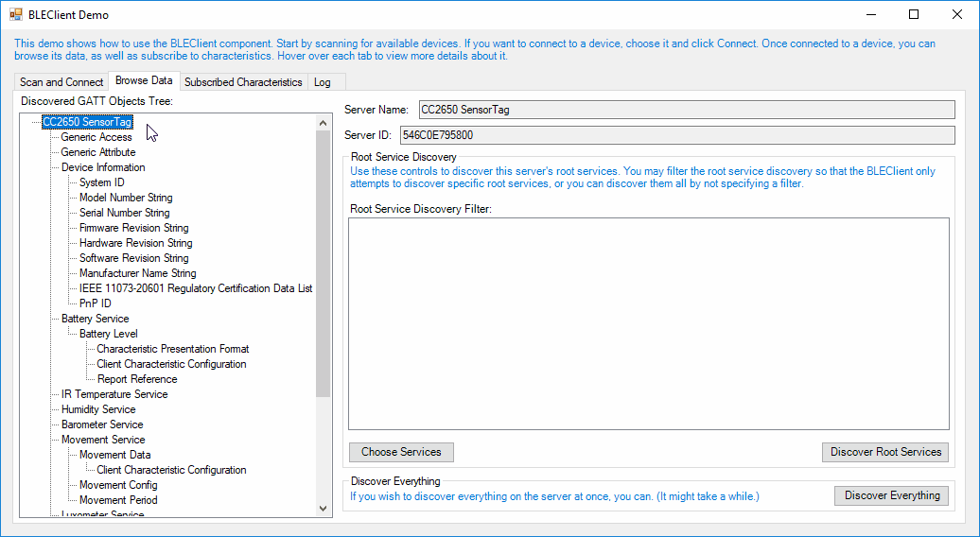Select Hardware Revision String node
This screenshot has width=980, height=537.
135,243
